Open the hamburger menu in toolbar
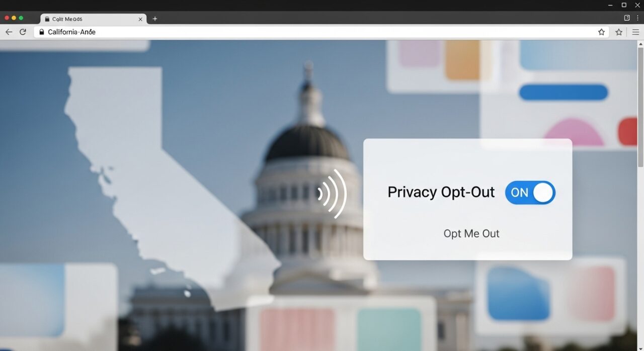Viewport: 644px width, 351px height. 635,32
